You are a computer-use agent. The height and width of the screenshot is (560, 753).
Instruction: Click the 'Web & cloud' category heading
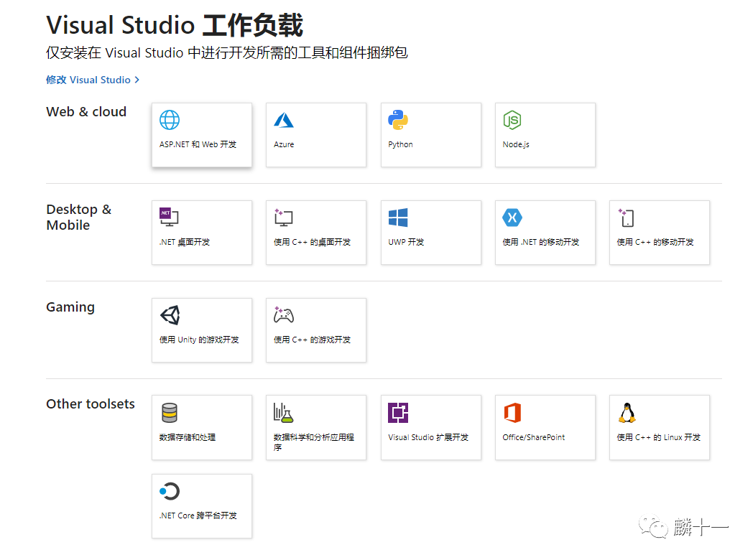pos(86,112)
